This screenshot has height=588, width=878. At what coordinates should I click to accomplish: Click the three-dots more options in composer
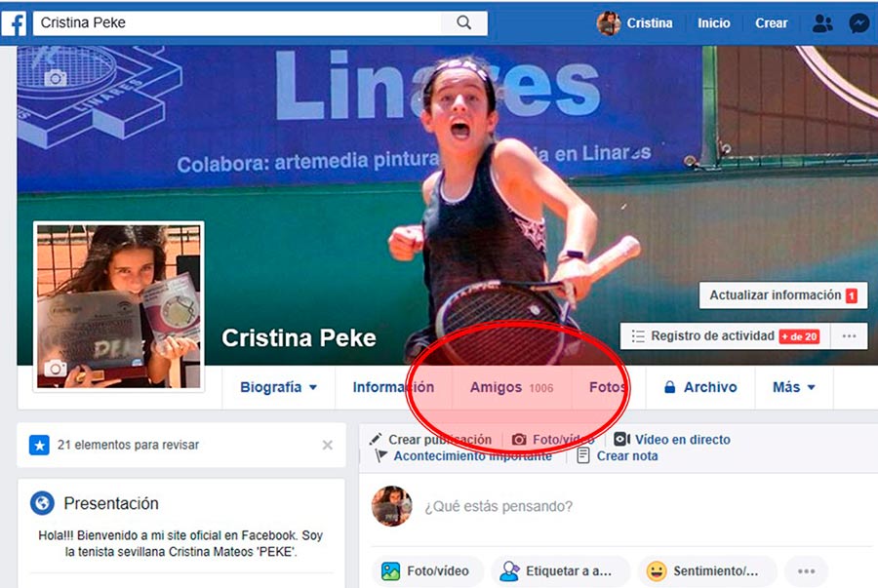[x=806, y=571]
